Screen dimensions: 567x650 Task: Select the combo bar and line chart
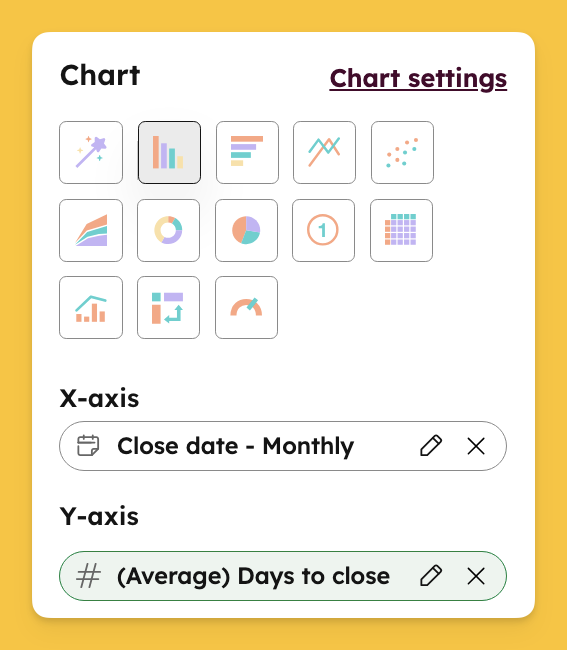point(91,308)
